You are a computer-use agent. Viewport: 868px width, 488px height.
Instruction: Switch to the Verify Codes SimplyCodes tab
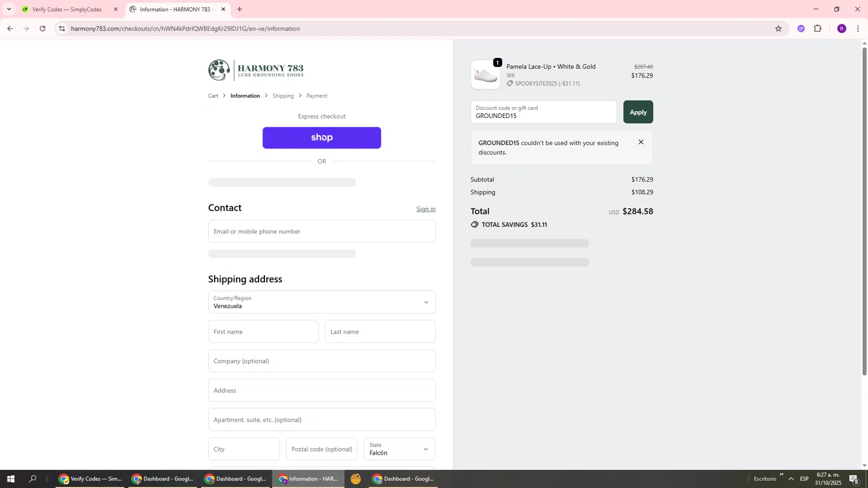click(x=67, y=9)
